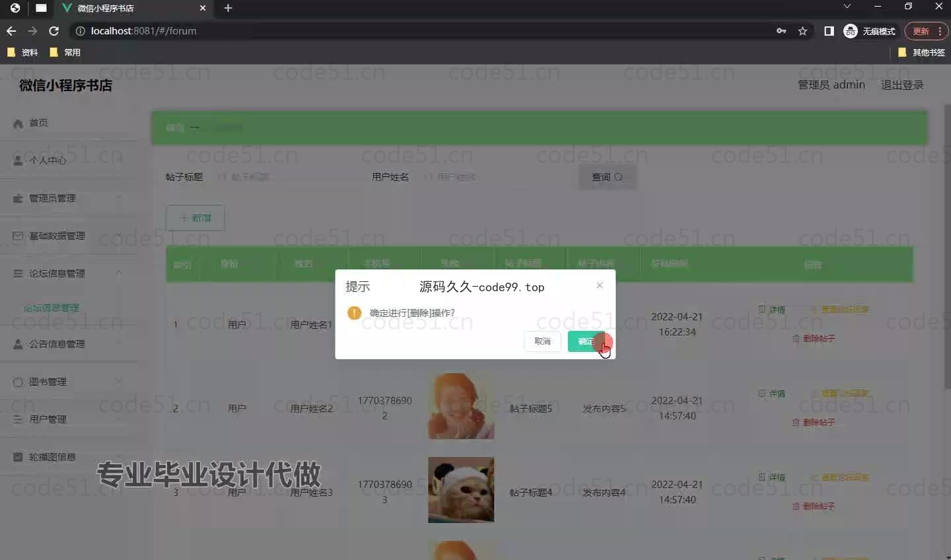Open the tab search chevron in title bar
This screenshot has width=951, height=560.
tap(847, 7)
